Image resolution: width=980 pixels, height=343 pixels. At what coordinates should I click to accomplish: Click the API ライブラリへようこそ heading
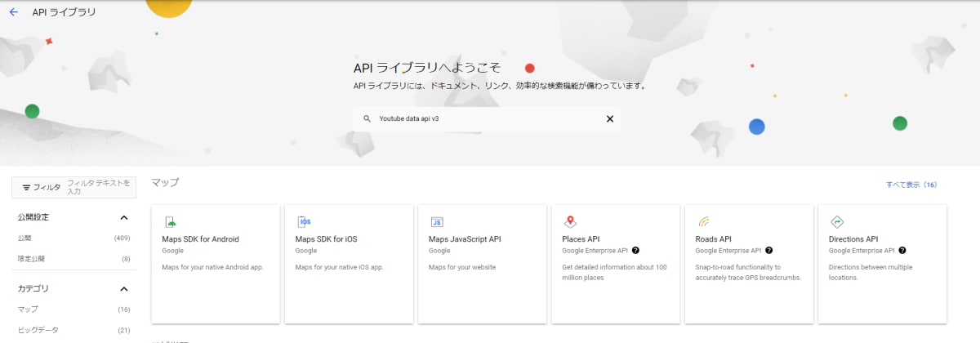coord(426,68)
